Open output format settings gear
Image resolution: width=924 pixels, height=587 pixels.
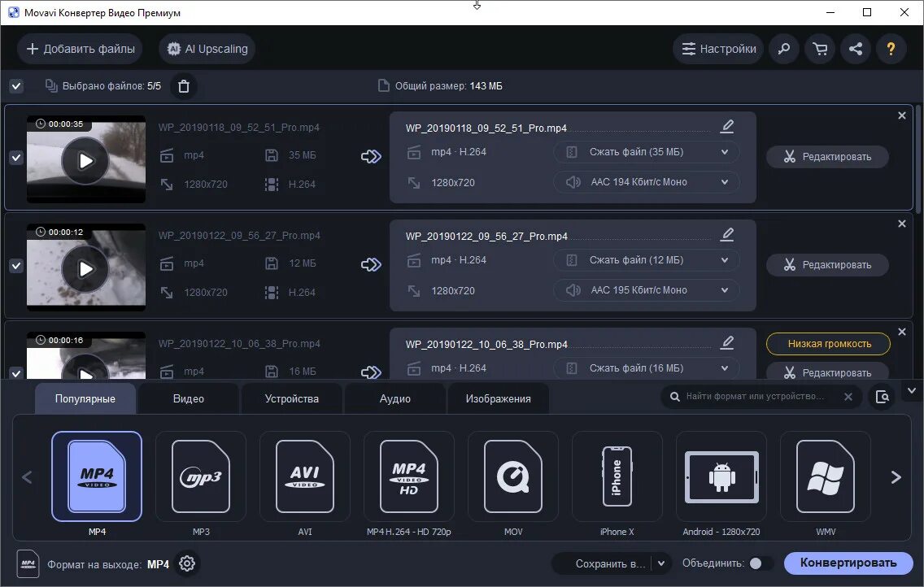(187, 563)
